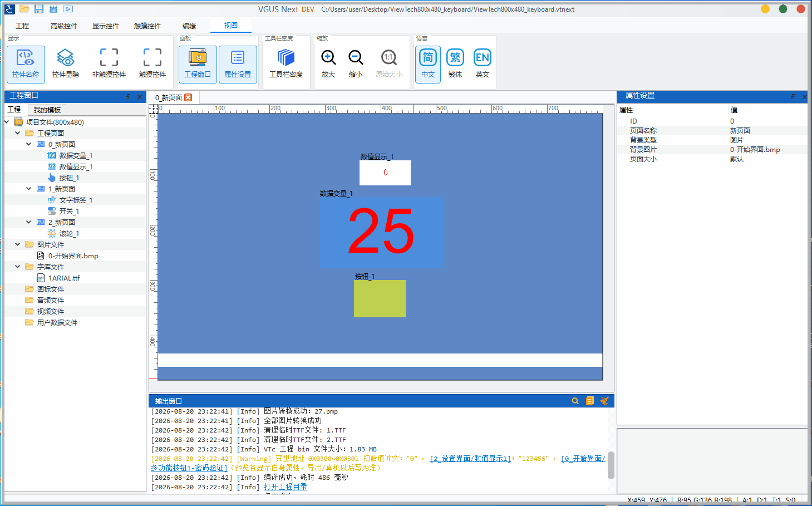Click the 背景图片 value 0-开始界面.bmp
The height and width of the screenshot is (506, 812).
click(755, 149)
